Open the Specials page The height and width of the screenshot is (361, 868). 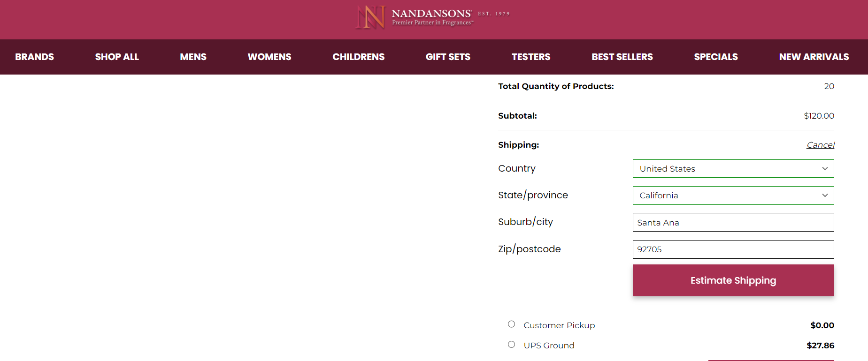coord(716,57)
